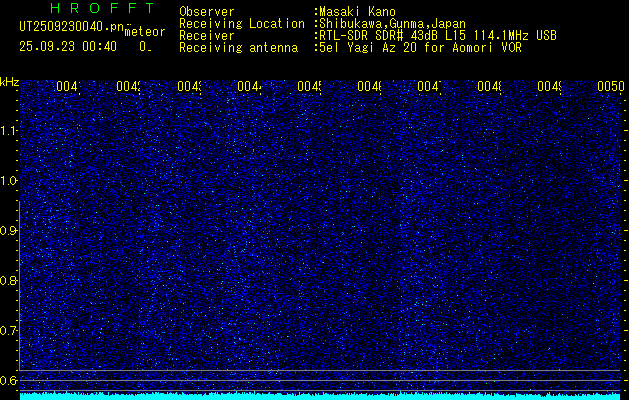
Task: Click time marker 0047
Action: click(x=429, y=86)
